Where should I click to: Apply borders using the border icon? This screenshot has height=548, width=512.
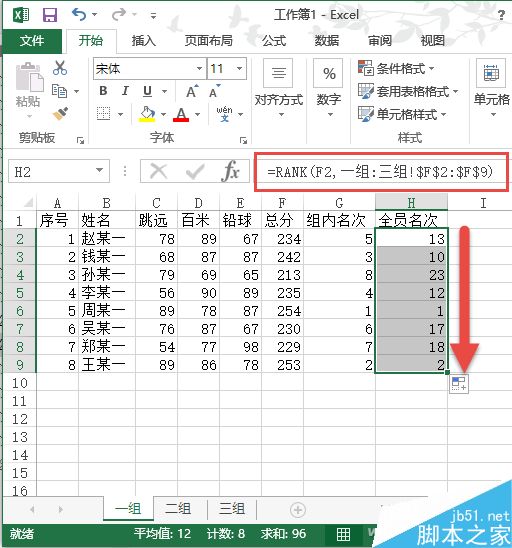point(103,114)
